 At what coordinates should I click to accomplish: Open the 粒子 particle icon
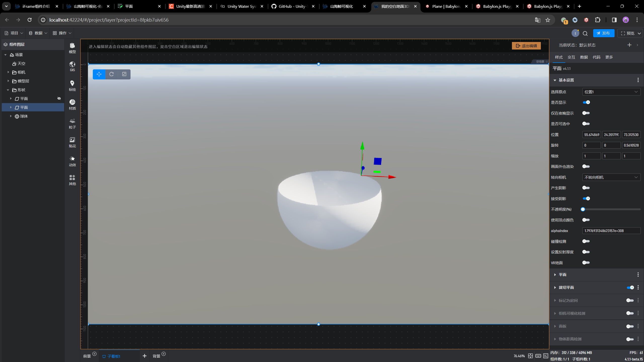pyautogui.click(x=72, y=123)
